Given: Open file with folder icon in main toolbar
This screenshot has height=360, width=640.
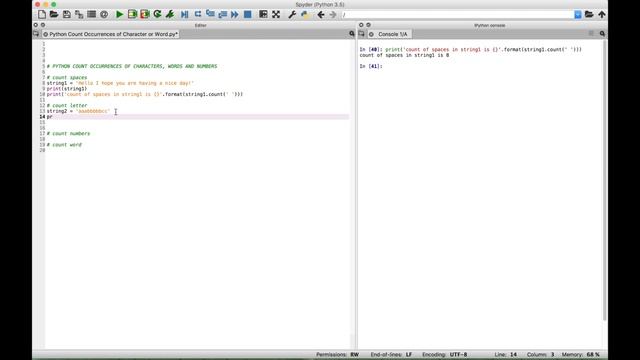Looking at the screenshot, I should pos(54,14).
